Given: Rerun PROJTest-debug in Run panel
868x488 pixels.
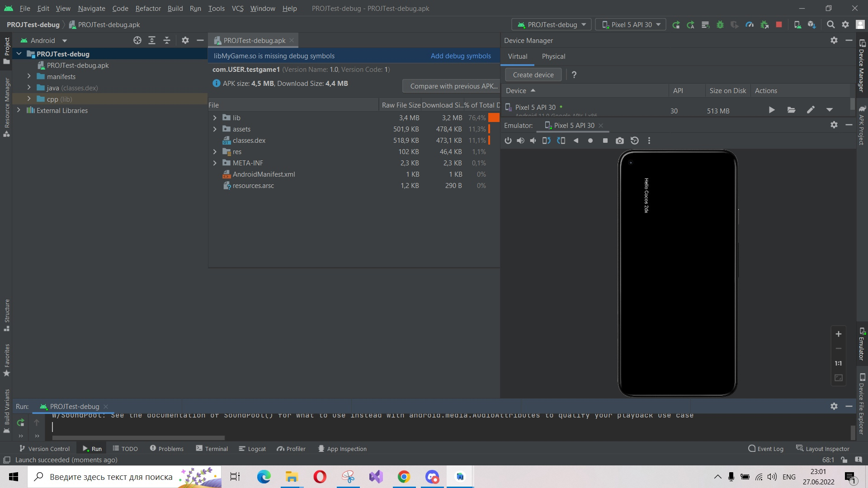Looking at the screenshot, I should [20, 422].
